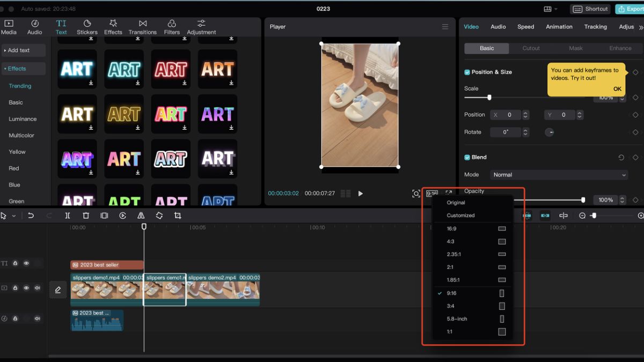Click the Mirror flip tool
Image resolution: width=644 pixels, height=362 pixels.
141,216
